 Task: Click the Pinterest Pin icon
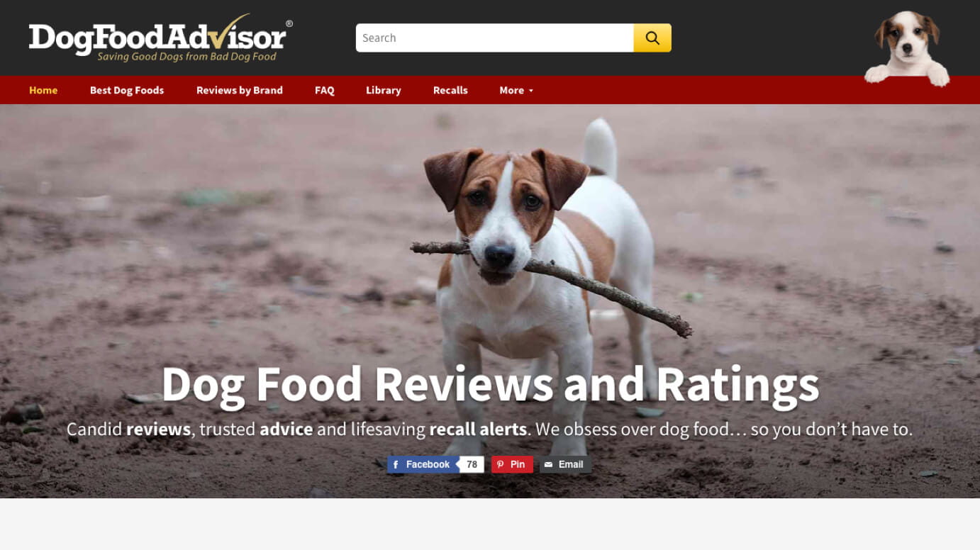[500, 465]
